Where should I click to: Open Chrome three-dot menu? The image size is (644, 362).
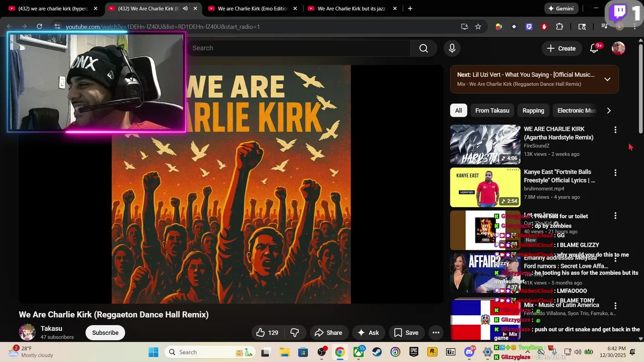pyautogui.click(x=635, y=27)
